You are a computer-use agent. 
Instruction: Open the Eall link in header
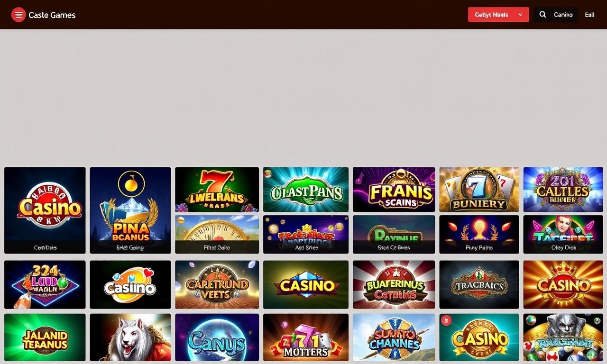click(589, 15)
